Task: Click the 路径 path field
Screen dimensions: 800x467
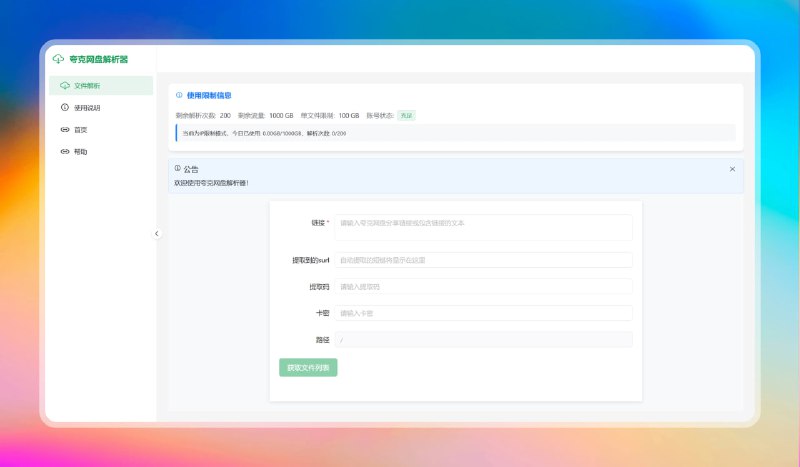Action: (484, 339)
